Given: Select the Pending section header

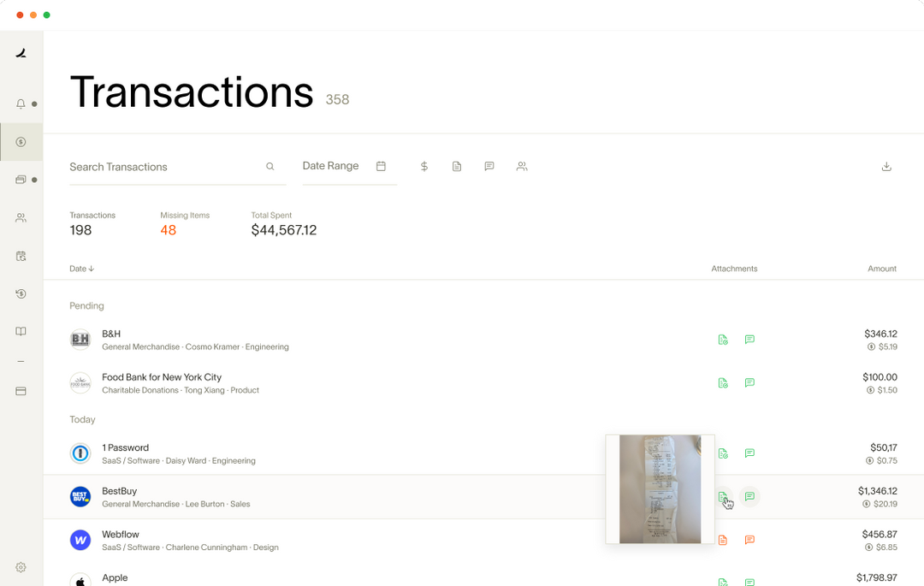Looking at the screenshot, I should tap(86, 305).
